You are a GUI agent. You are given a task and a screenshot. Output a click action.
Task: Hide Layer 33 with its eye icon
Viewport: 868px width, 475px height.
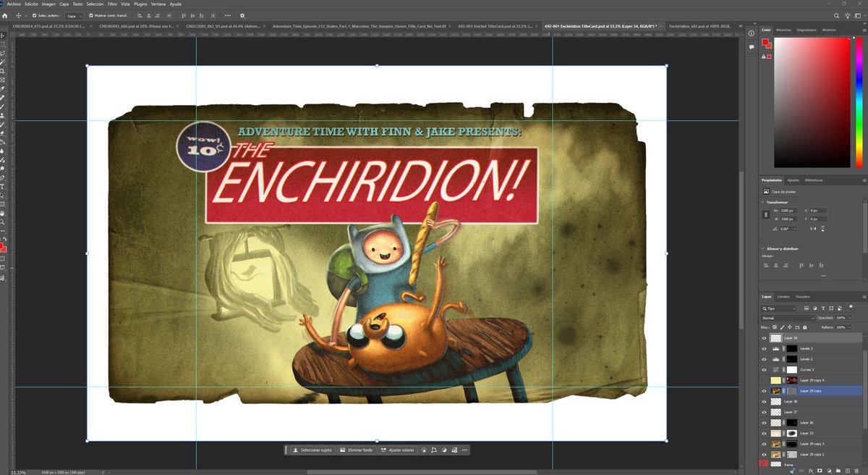[x=764, y=433]
